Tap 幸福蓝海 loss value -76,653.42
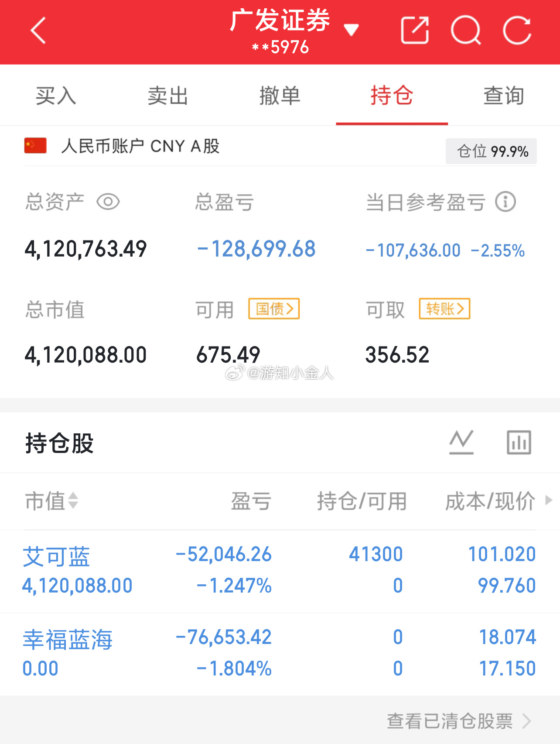The image size is (560, 744). tap(224, 637)
